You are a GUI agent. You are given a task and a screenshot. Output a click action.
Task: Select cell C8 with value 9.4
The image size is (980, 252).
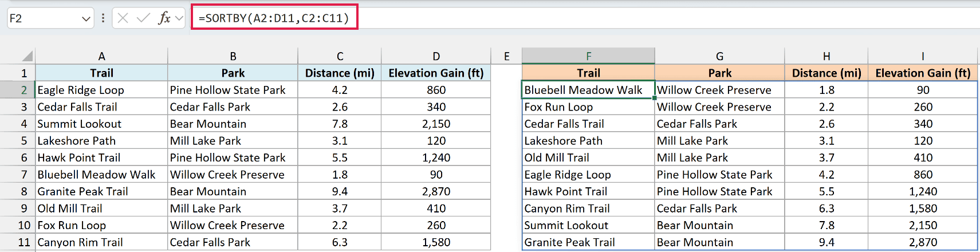pyautogui.click(x=340, y=192)
